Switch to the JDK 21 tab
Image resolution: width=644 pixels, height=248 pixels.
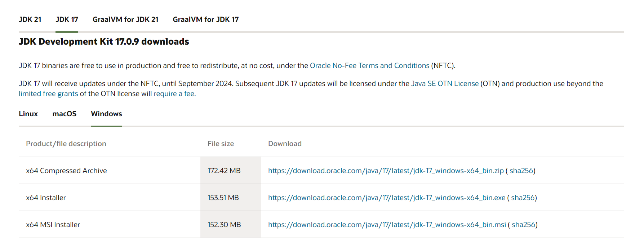[30, 19]
